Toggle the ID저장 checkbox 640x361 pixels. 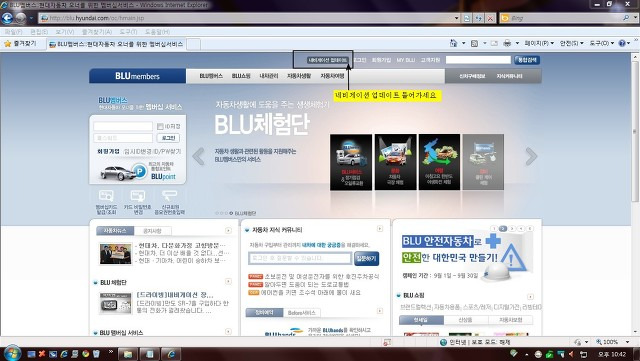tap(160, 127)
